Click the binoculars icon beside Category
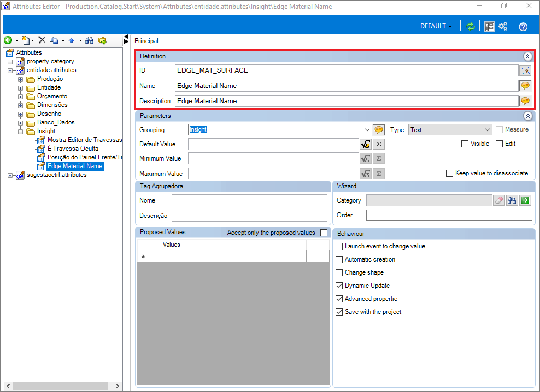540x392 pixels. (512, 200)
